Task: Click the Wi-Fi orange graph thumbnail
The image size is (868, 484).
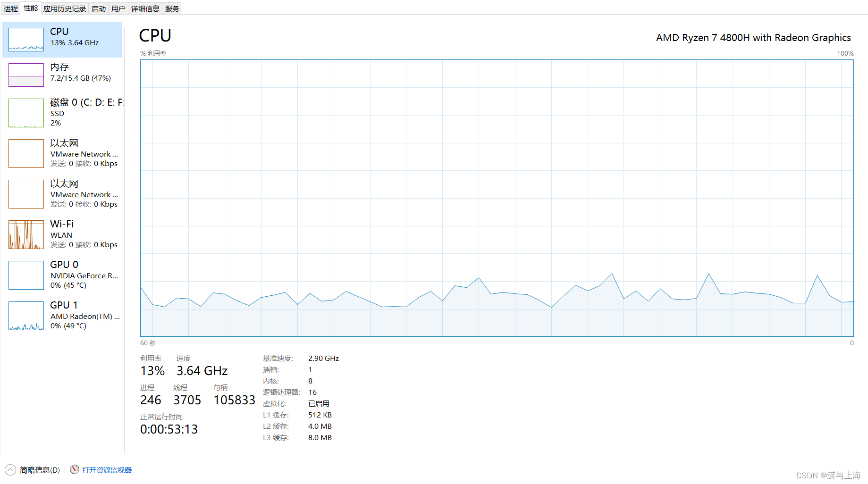Action: click(26, 234)
